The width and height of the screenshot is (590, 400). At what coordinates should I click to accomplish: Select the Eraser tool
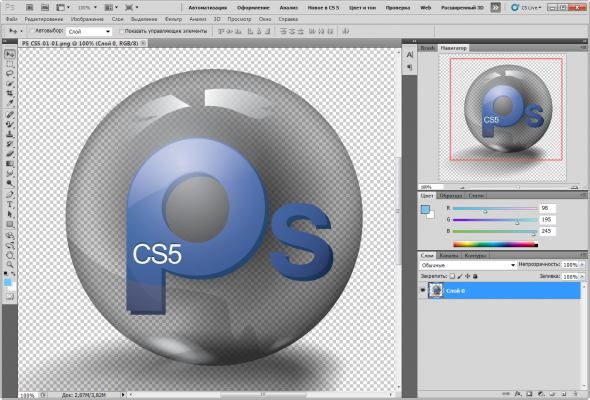pos(10,154)
